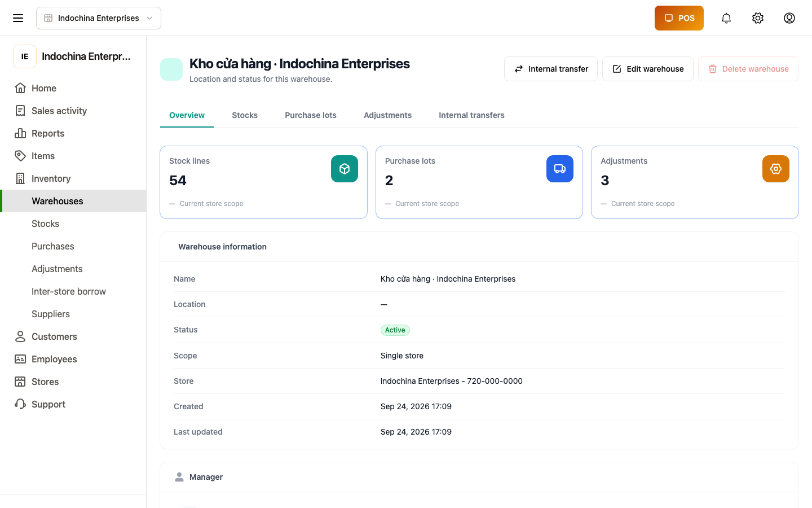Open Adjustments in the sidebar
This screenshot has width=812, height=508.
(74, 269)
